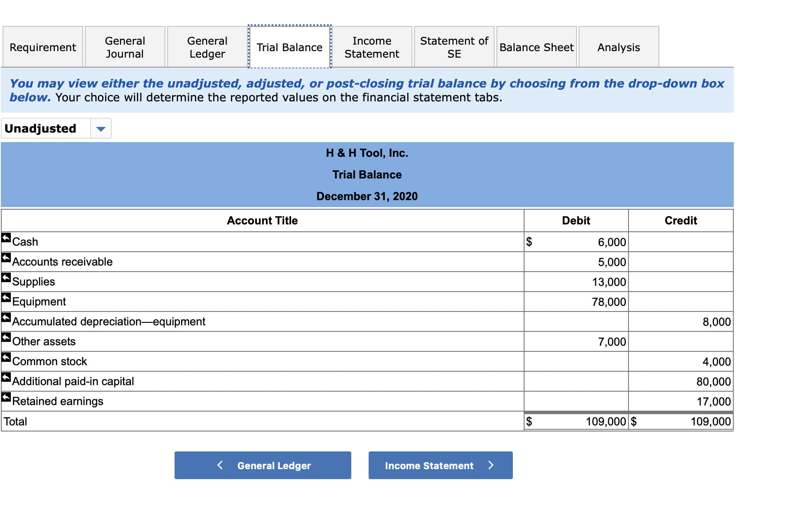Screen dimensions: 797x532
Task: Select the Common stock reference arrow icon
Action: (x=6, y=357)
